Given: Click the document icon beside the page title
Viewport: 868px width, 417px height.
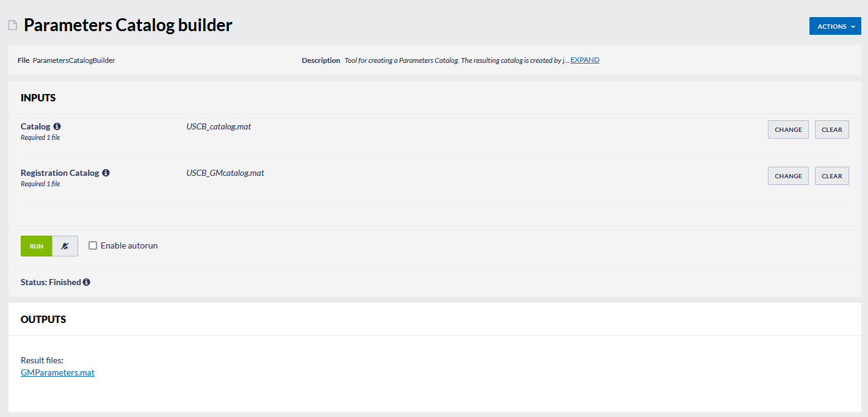Looking at the screenshot, I should tap(12, 25).
